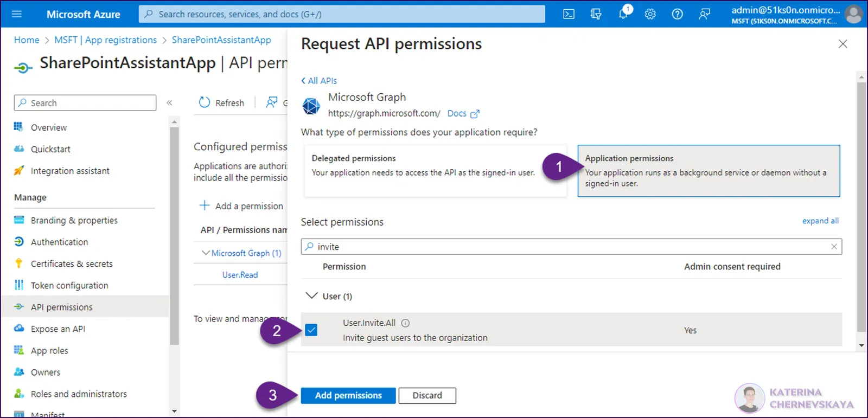Open the Docs link for Microsoft Graph
The image size is (868, 418).
coord(457,113)
